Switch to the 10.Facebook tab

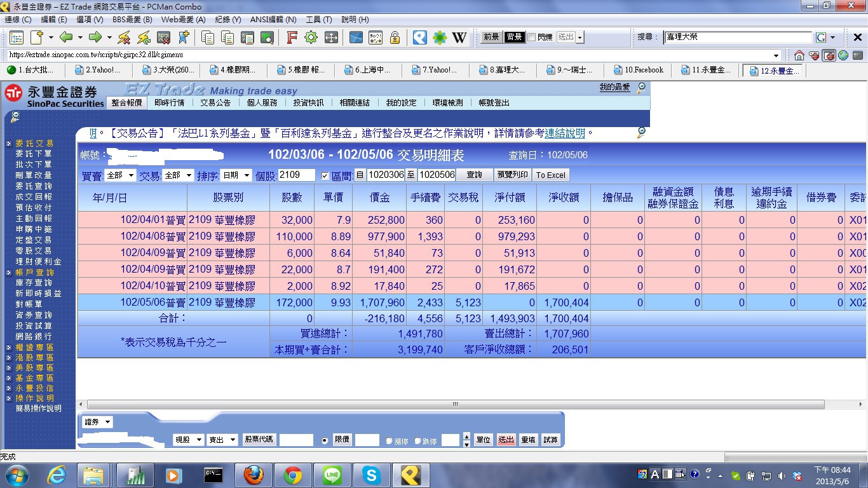click(x=639, y=70)
